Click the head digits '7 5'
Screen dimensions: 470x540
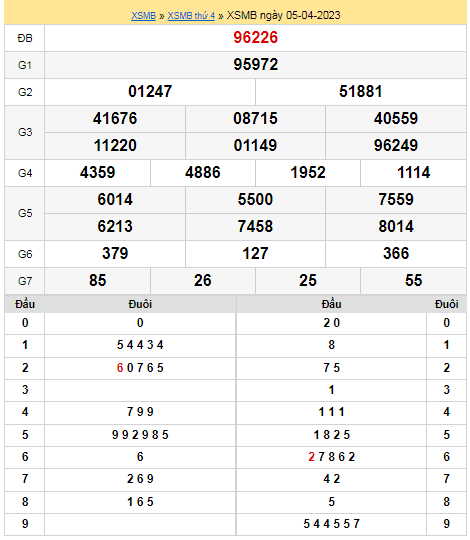point(332,368)
